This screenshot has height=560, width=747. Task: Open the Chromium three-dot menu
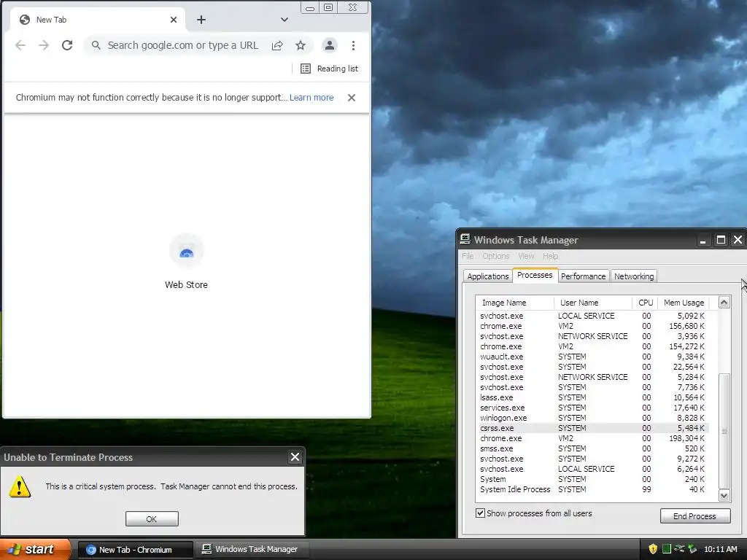coord(353,45)
